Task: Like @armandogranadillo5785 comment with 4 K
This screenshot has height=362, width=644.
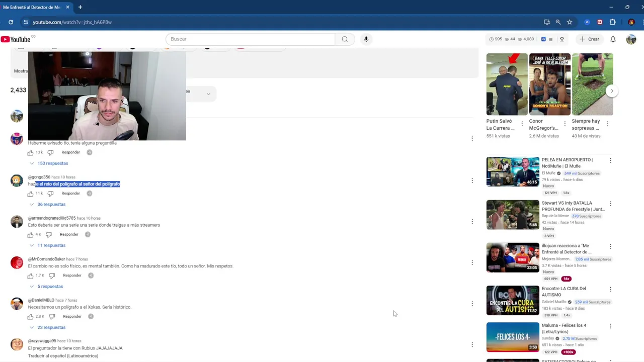Action: [31, 235]
